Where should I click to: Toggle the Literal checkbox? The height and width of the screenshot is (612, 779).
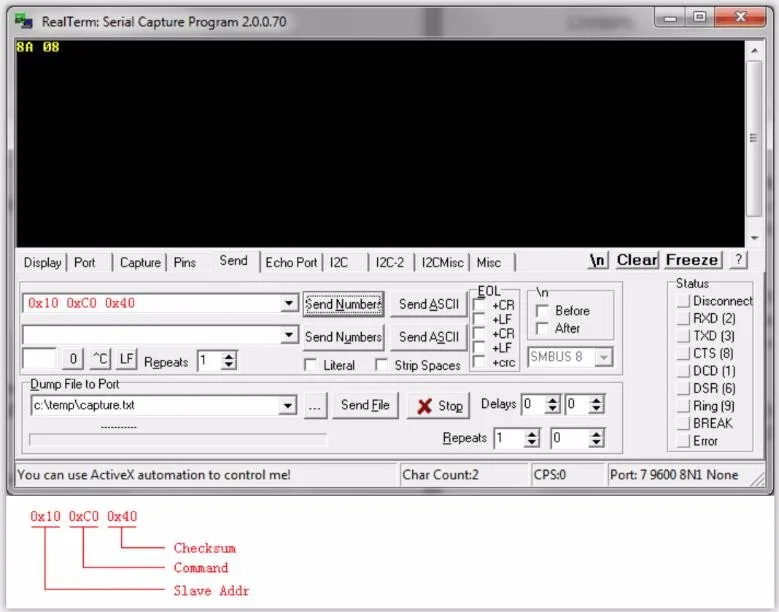pos(311,365)
